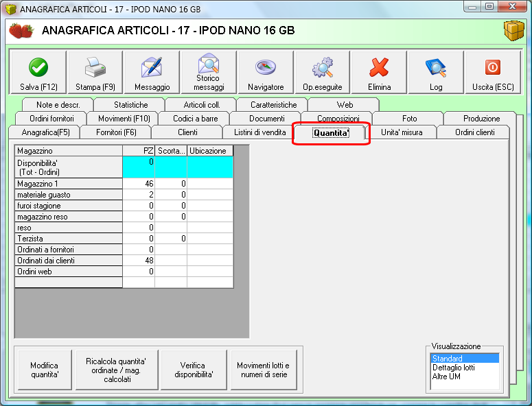Click the Scorta cell for Magazzino 1
This screenshot has height=406, width=532.
(171, 184)
